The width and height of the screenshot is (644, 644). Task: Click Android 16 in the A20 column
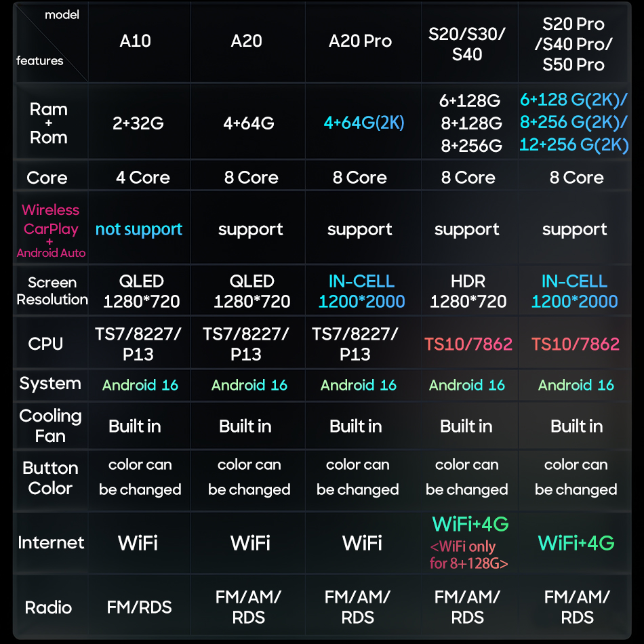click(x=249, y=385)
